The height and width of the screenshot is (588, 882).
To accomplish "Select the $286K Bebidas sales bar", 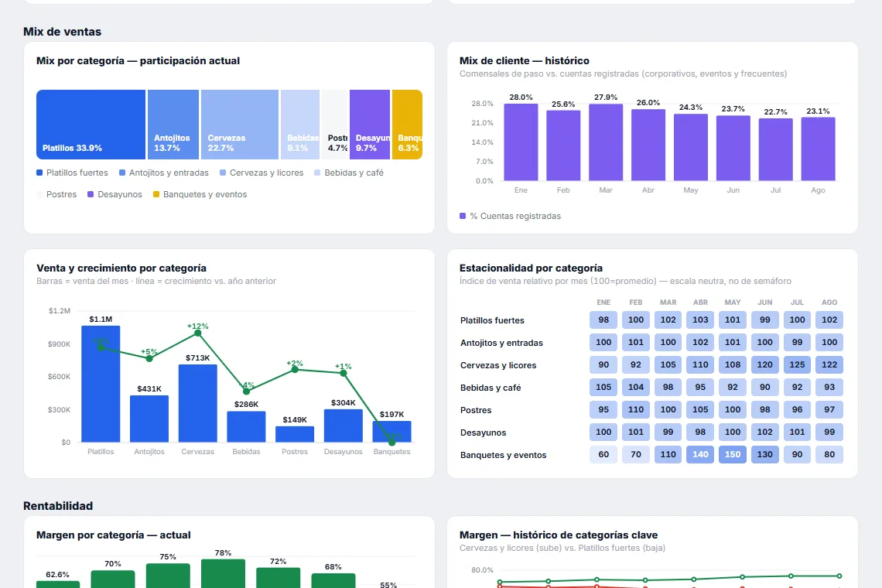I will [246, 426].
